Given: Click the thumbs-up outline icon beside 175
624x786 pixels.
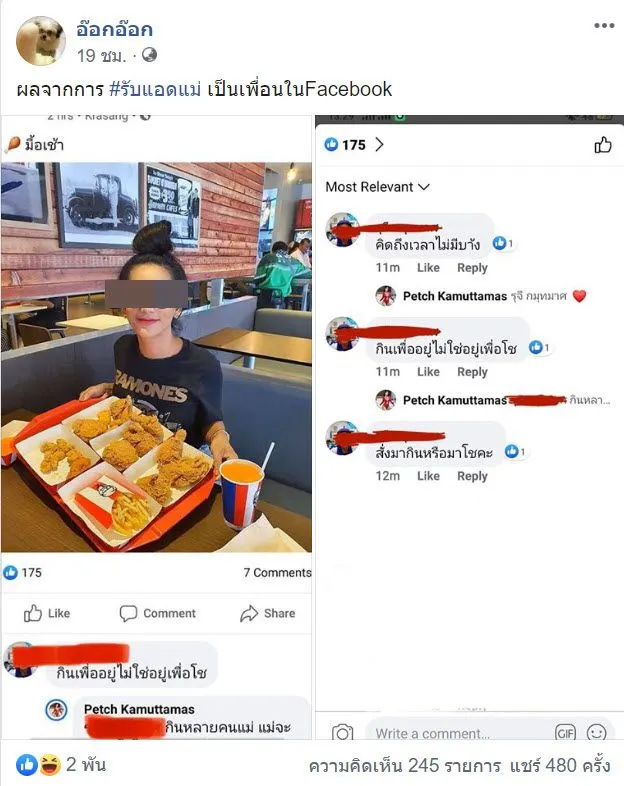Looking at the screenshot, I should (602, 145).
